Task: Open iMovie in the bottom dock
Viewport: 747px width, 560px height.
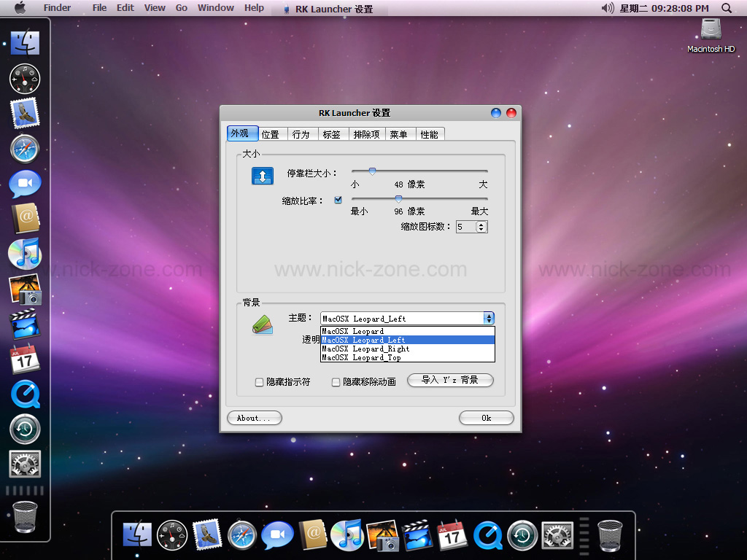Action: pyautogui.click(x=417, y=535)
